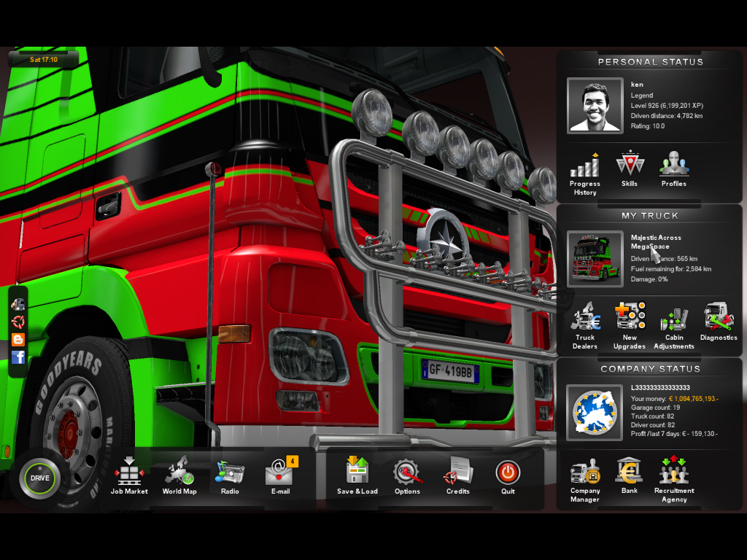Screen dimensions: 747x560
Task: Click the Sat 17:10 clock display
Action: point(43,60)
